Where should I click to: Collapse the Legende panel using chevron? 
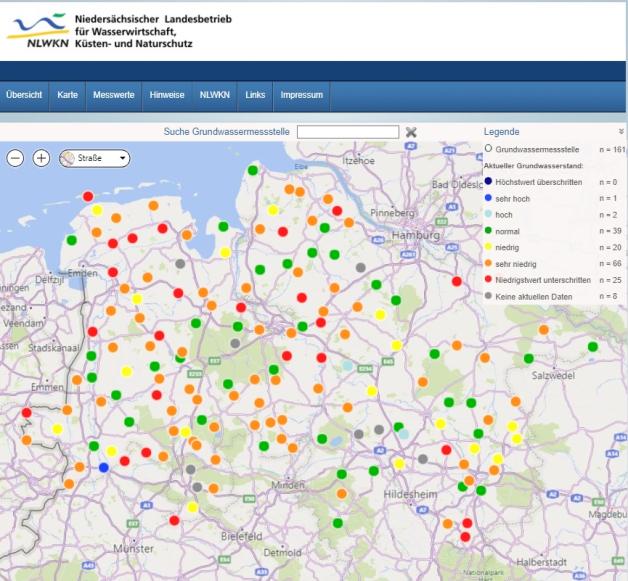621,132
